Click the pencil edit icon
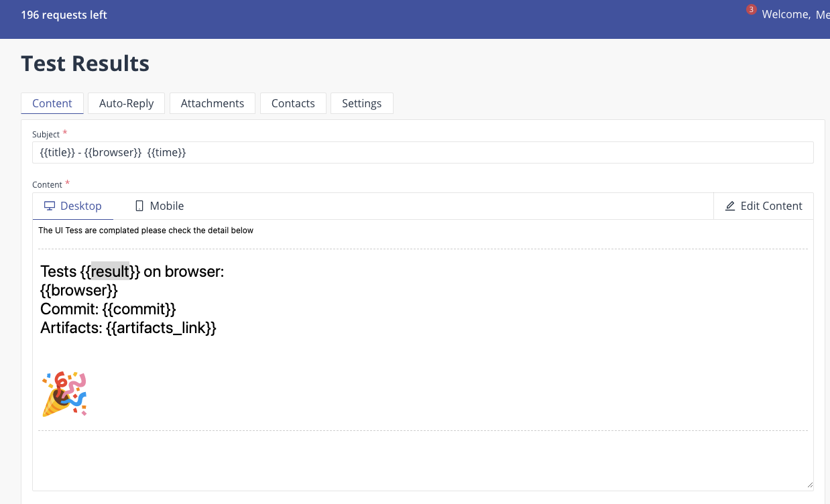Screen dimensions: 830x504 730,206
